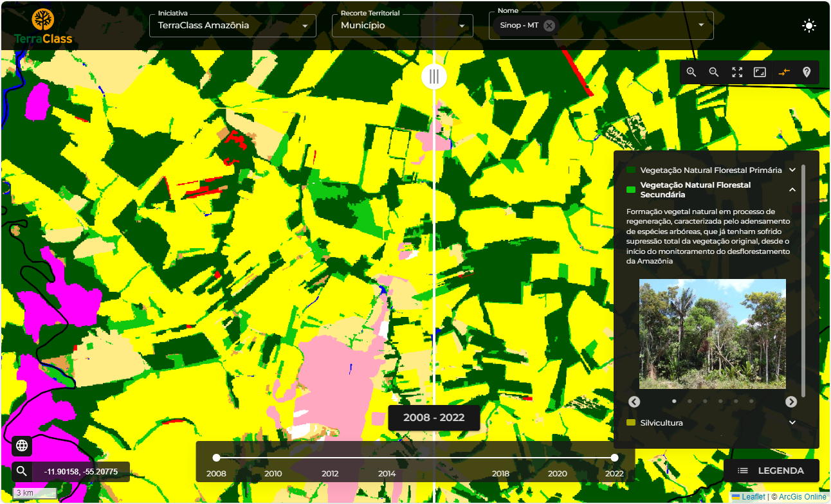The width and height of the screenshot is (831, 504).
Task: Click the zoom out magnifier icon
Action: [714, 73]
